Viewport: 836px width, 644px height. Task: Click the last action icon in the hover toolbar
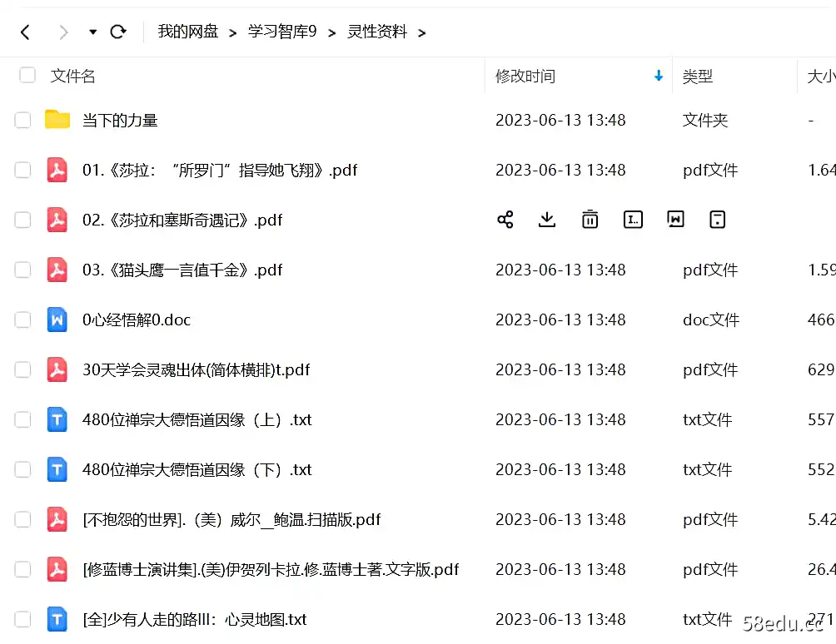click(717, 219)
